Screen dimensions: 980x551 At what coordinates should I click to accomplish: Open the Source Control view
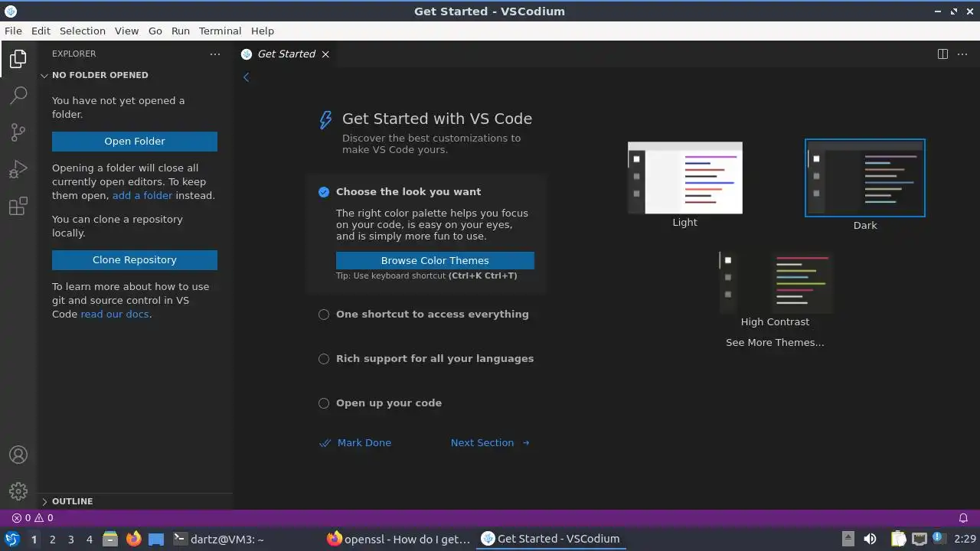(x=18, y=132)
